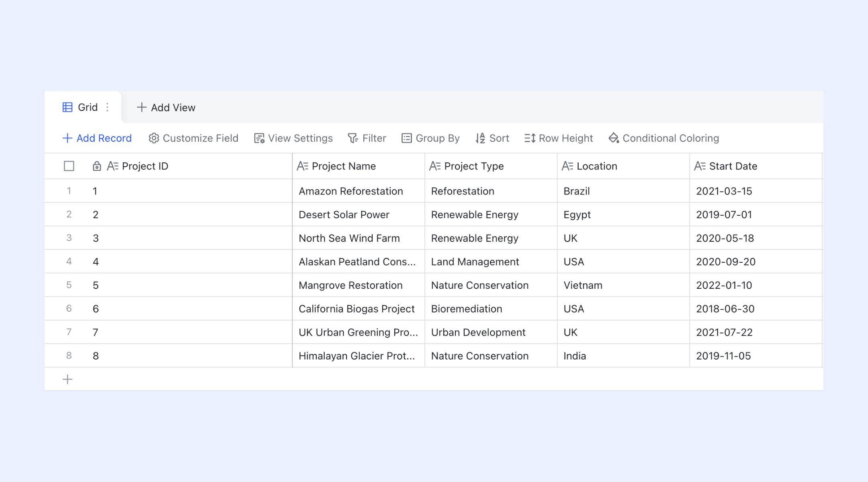Screen dimensions: 868x482
Task: Switch to the Grid tab
Action: tap(83, 107)
